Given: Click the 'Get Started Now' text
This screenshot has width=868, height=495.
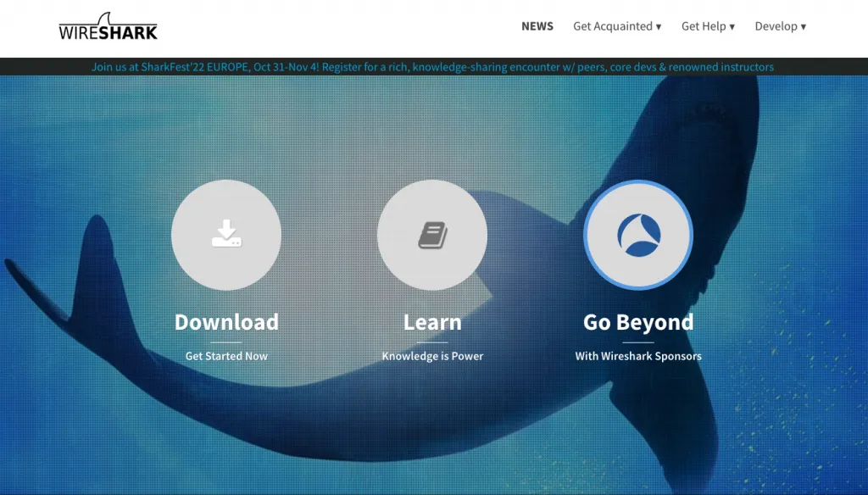Looking at the screenshot, I should click(x=226, y=356).
